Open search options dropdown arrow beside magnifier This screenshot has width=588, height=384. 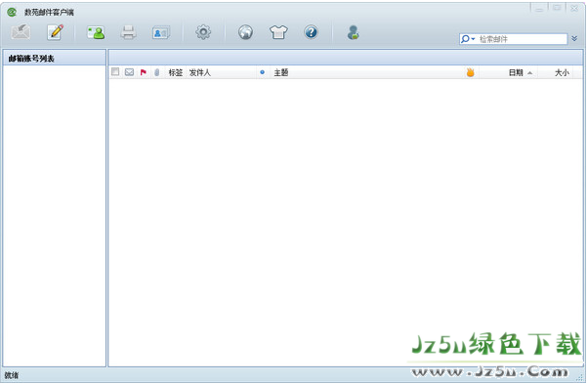473,39
